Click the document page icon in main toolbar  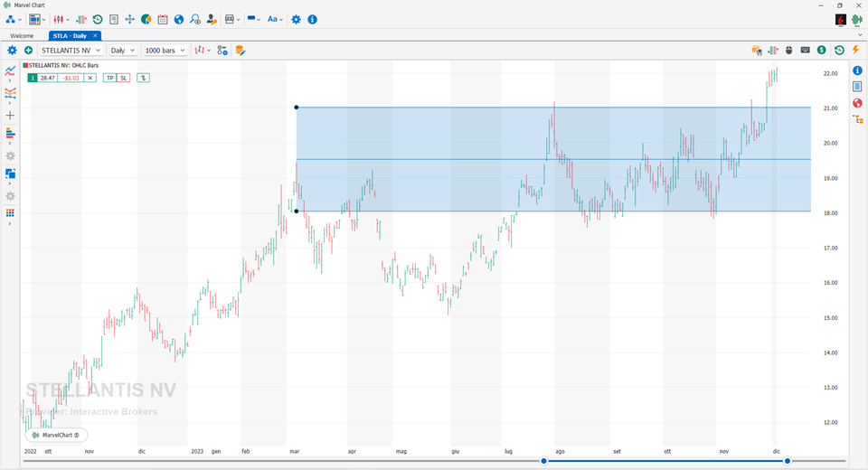114,19
